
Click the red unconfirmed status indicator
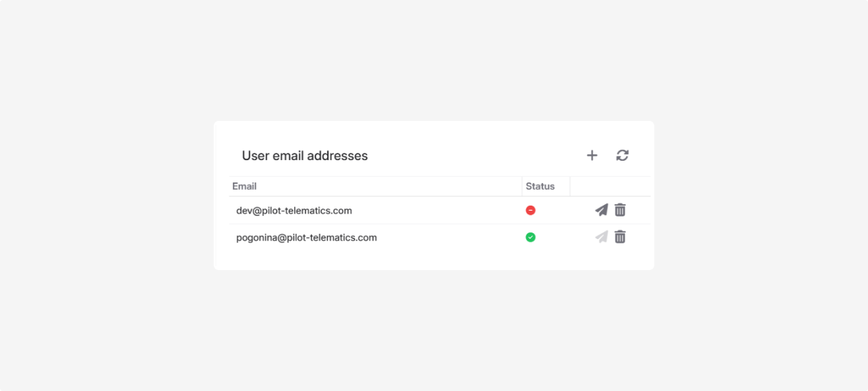click(x=530, y=210)
